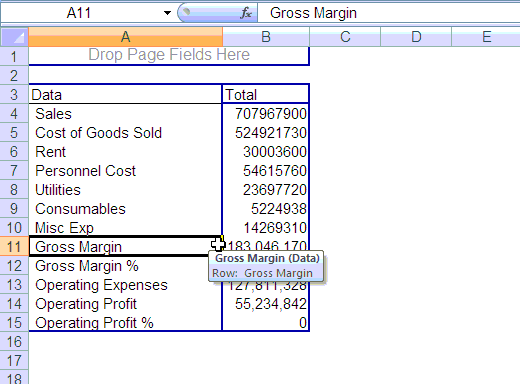Select the Sales cell
Viewport: 520px width, 384px height.
tap(125, 113)
